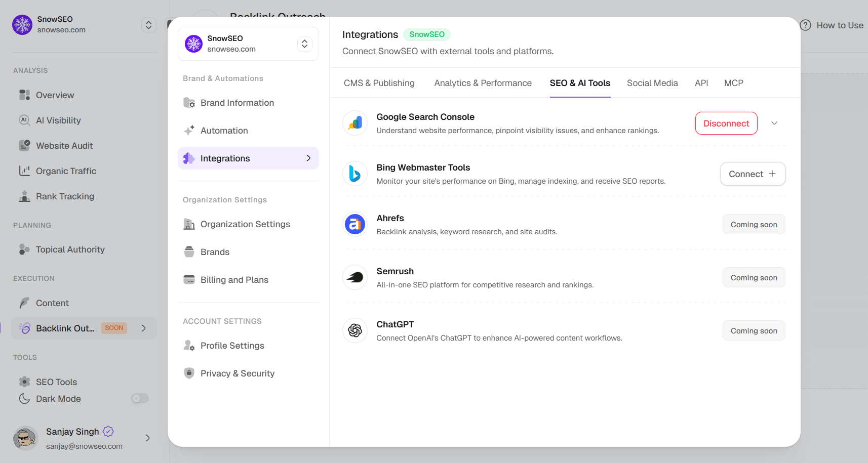Screen dimensions: 868x463
Task: Click the How to Use help icon
Action: pyautogui.click(x=806, y=25)
